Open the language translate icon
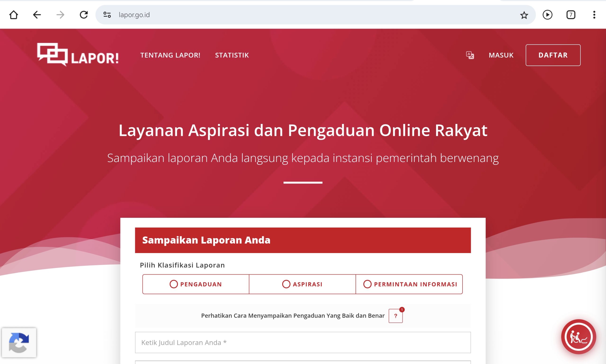Image resolution: width=606 pixels, height=364 pixels. point(470,55)
